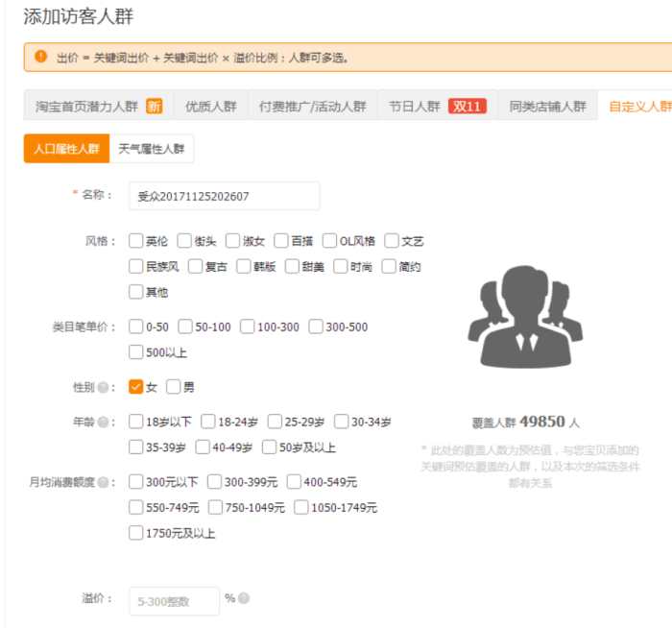Screen dimensions: 672x628
Task: Switch to 天气属性人群 sub-tab
Action: tap(152, 149)
